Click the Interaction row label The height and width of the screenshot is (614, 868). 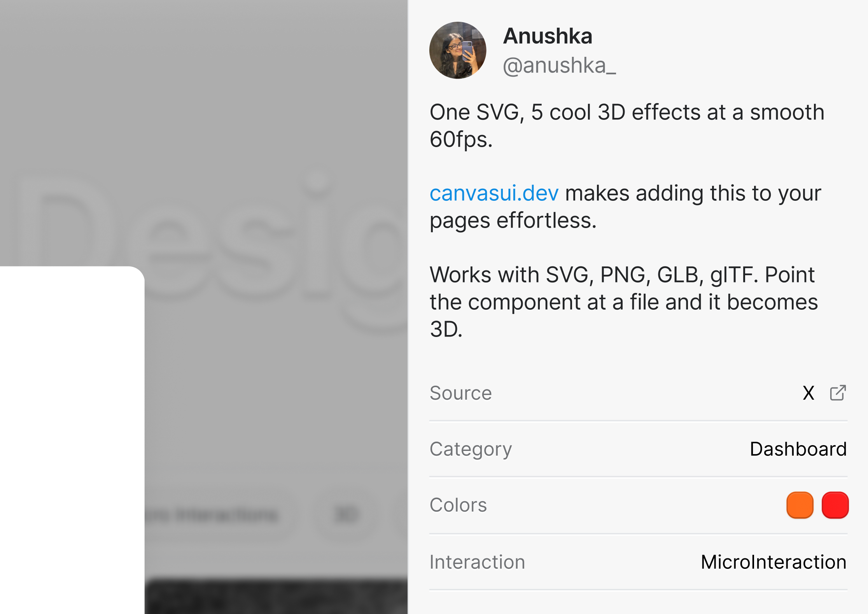tap(477, 562)
